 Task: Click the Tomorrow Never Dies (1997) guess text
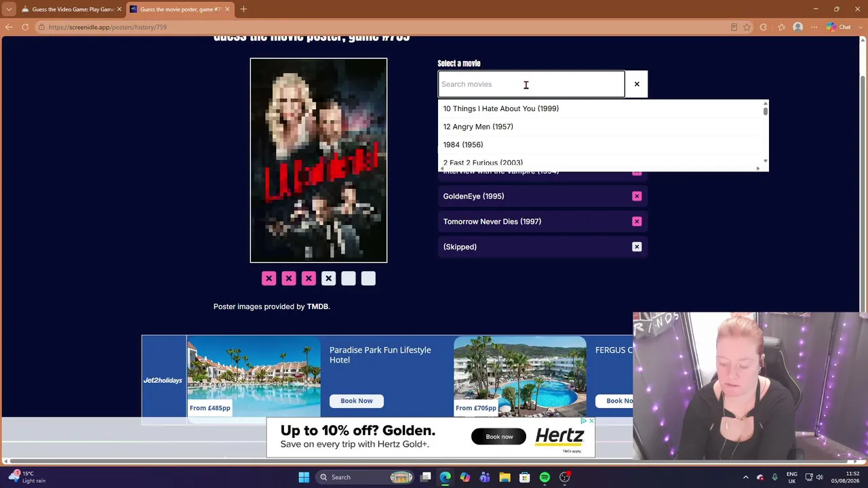(492, 222)
